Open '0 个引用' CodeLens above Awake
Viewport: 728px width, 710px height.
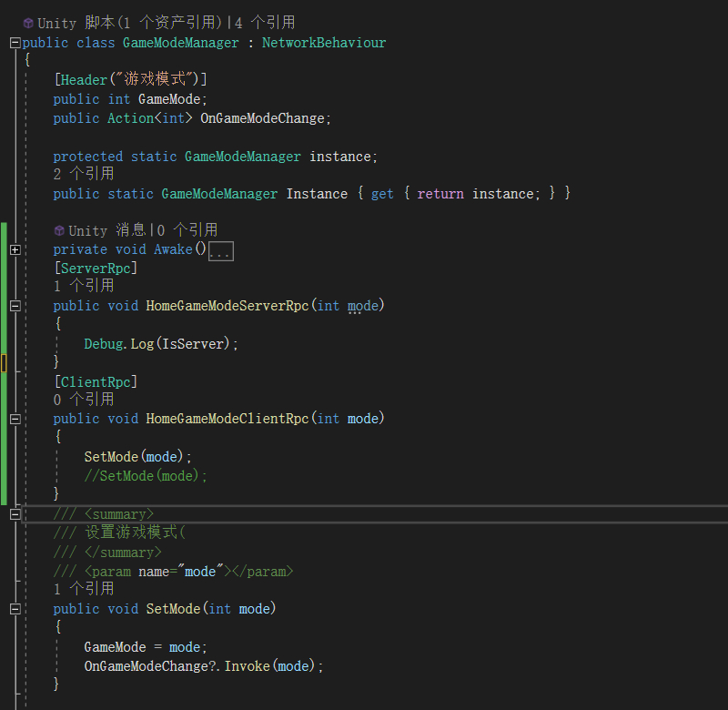point(187,230)
